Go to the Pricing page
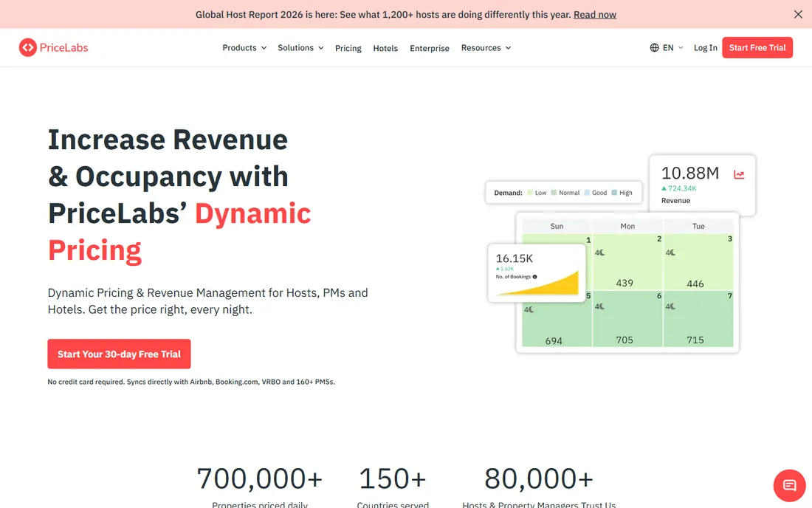The image size is (812, 508). point(348,48)
